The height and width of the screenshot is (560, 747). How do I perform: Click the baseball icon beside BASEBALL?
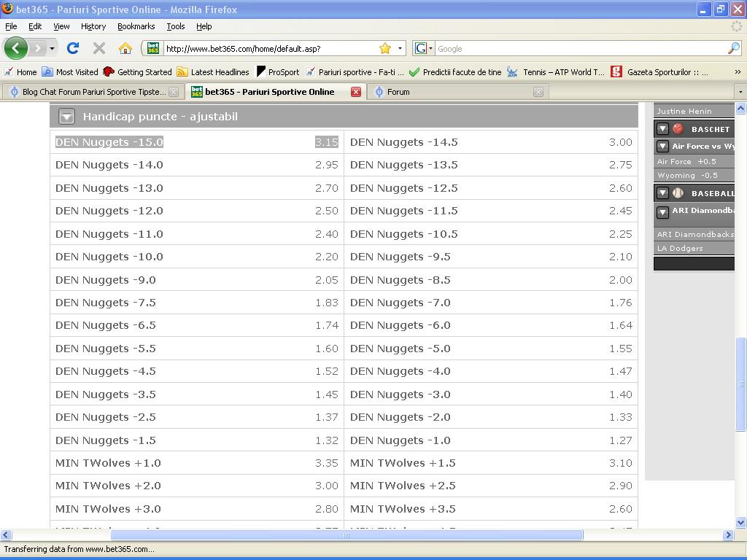(678, 192)
